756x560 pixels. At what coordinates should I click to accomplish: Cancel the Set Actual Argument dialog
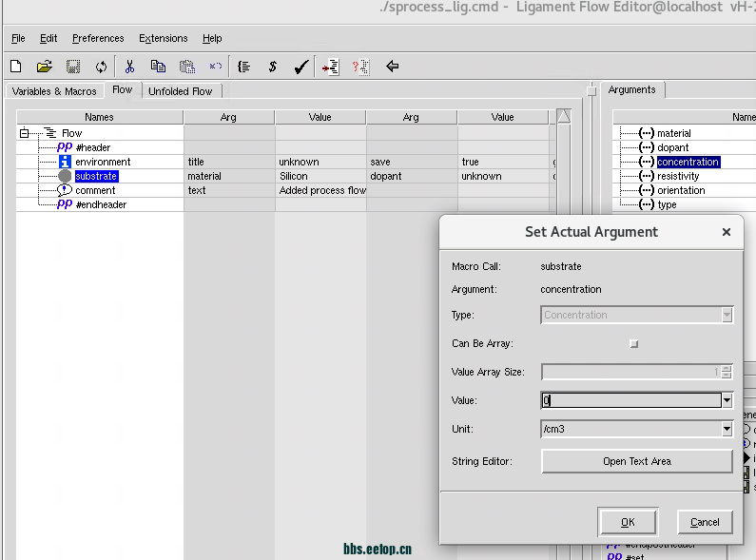click(x=705, y=522)
